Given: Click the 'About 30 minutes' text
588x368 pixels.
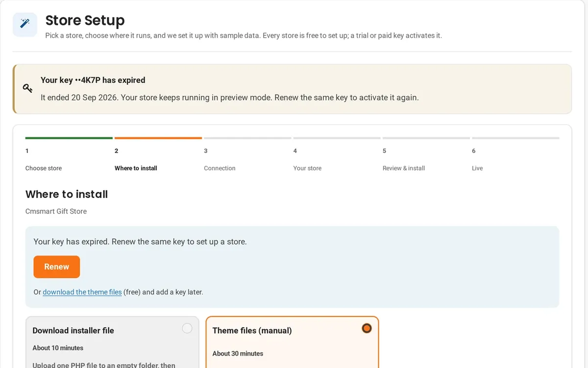Looking at the screenshot, I should pyautogui.click(x=238, y=353).
